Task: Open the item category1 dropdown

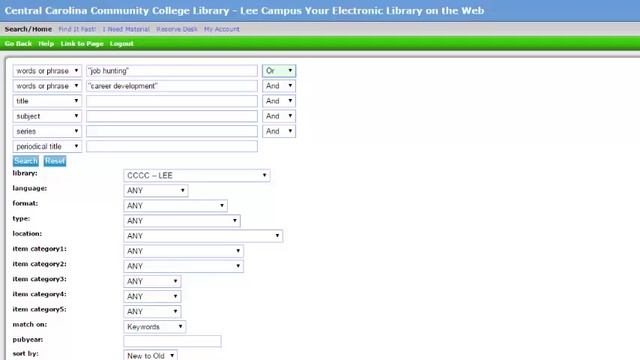Action: (x=184, y=251)
